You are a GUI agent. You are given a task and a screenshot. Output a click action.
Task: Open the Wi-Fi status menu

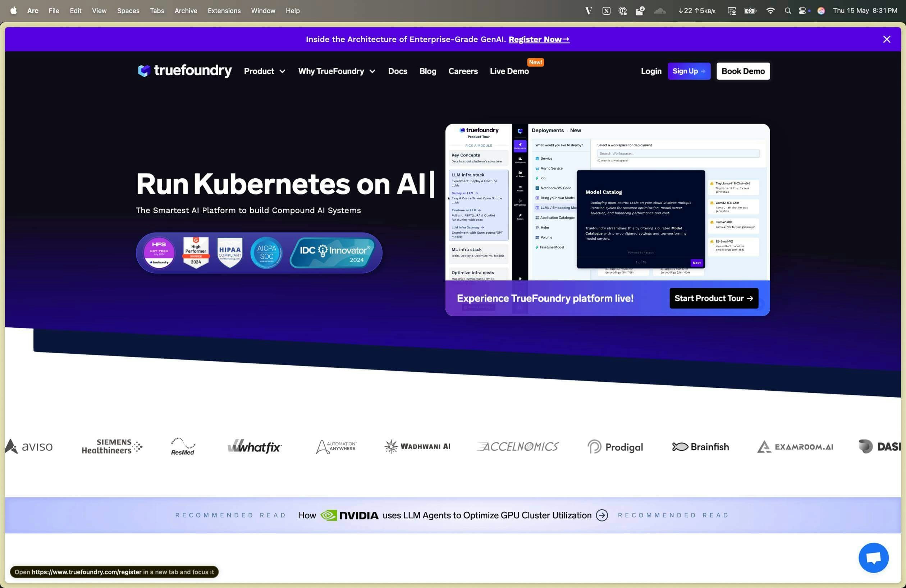(770, 11)
